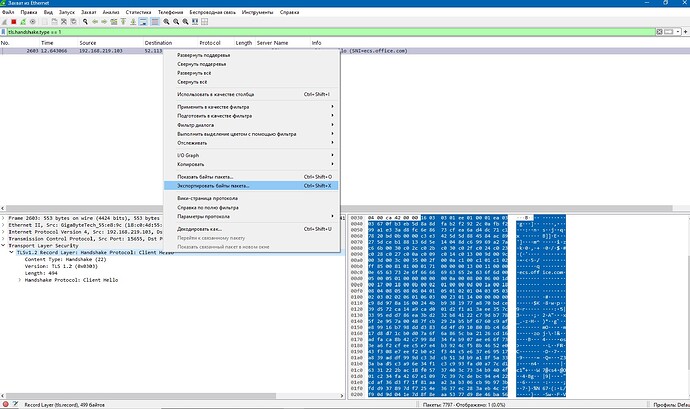The height and width of the screenshot is (409, 690).
Task: Click the display filter input field
Action: [x=300, y=32]
